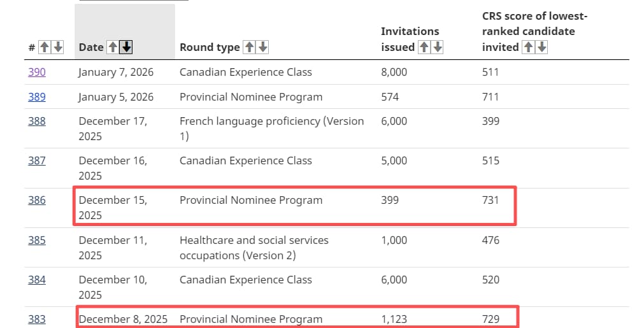Follow the round 388 link
Image resolution: width=644 pixels, height=328 pixels.
pyautogui.click(x=37, y=121)
